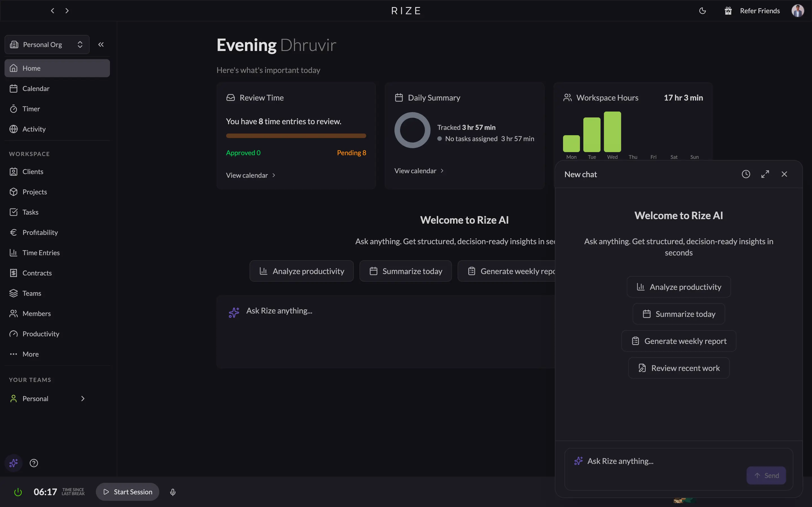Collapse the sidebar with double chevron

click(101, 45)
